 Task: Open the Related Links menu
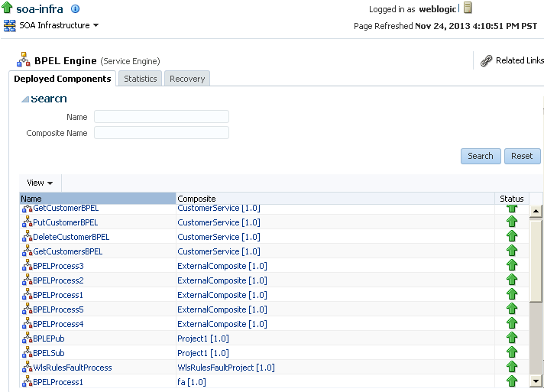(520, 60)
